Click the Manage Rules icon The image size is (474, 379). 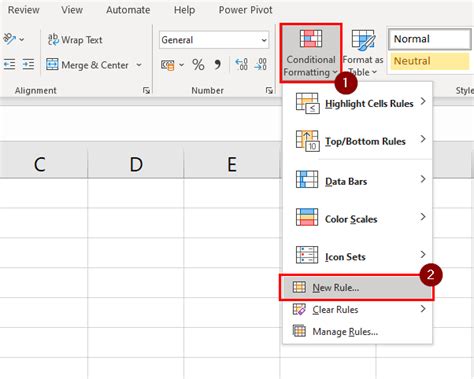299,331
